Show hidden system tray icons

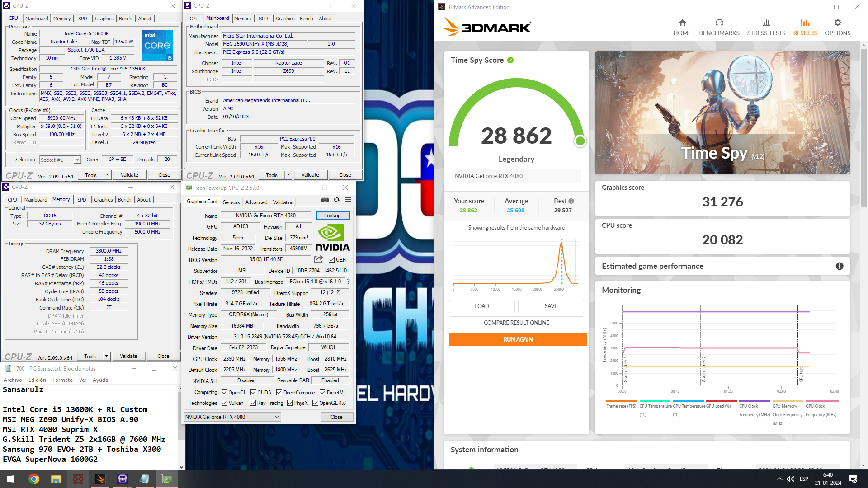click(779, 479)
